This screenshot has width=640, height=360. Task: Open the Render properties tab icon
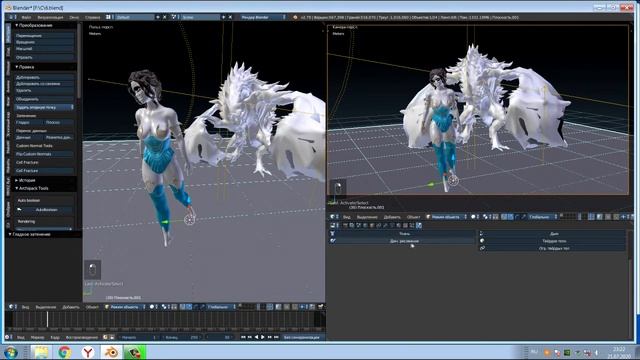click(345, 225)
